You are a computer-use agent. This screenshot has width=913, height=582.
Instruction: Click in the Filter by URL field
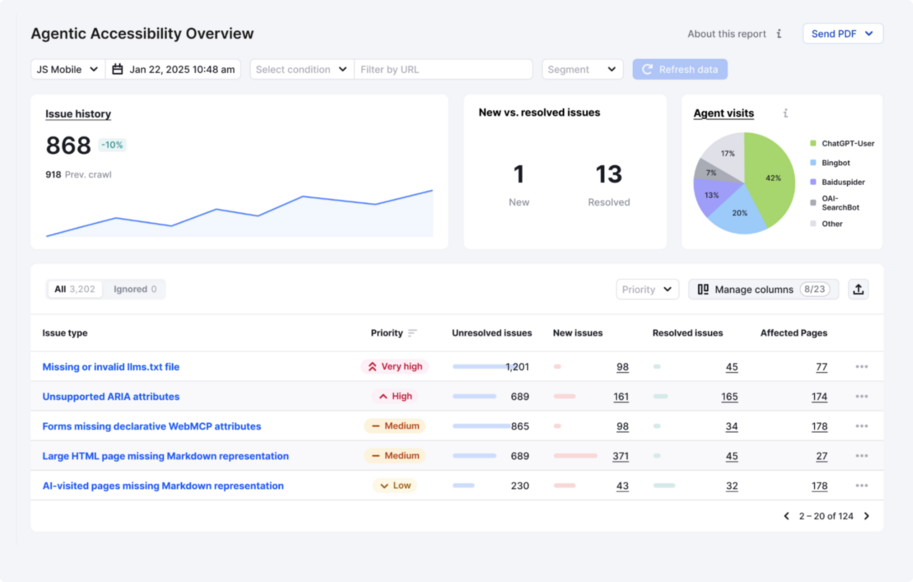pos(443,69)
